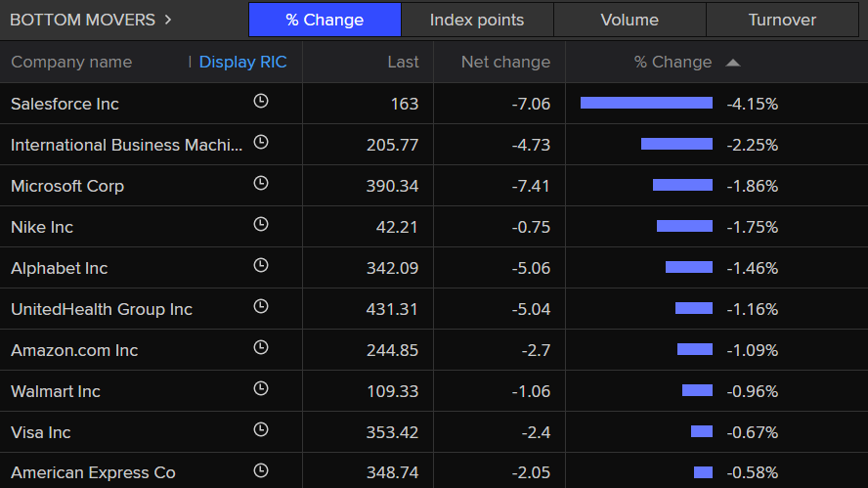Toggle the Display RIC option

point(242,62)
